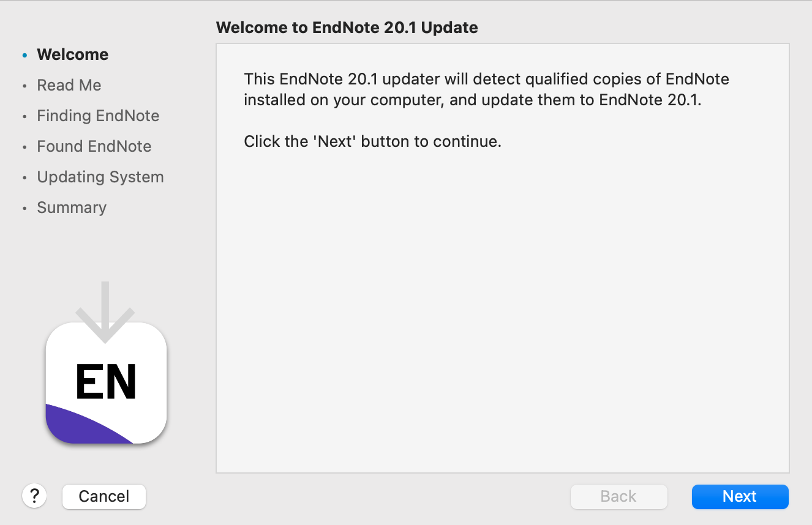
Task: Open the help question mark
Action: (x=34, y=496)
